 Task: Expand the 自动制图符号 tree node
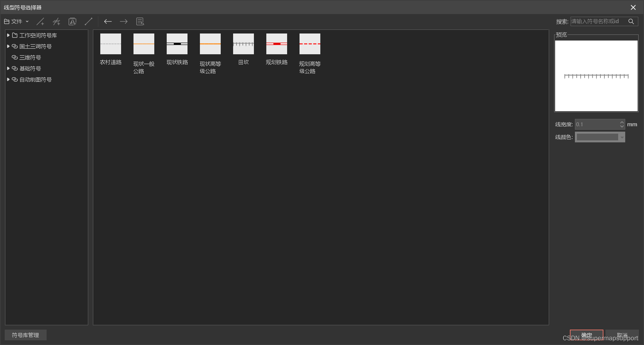pyautogui.click(x=8, y=79)
